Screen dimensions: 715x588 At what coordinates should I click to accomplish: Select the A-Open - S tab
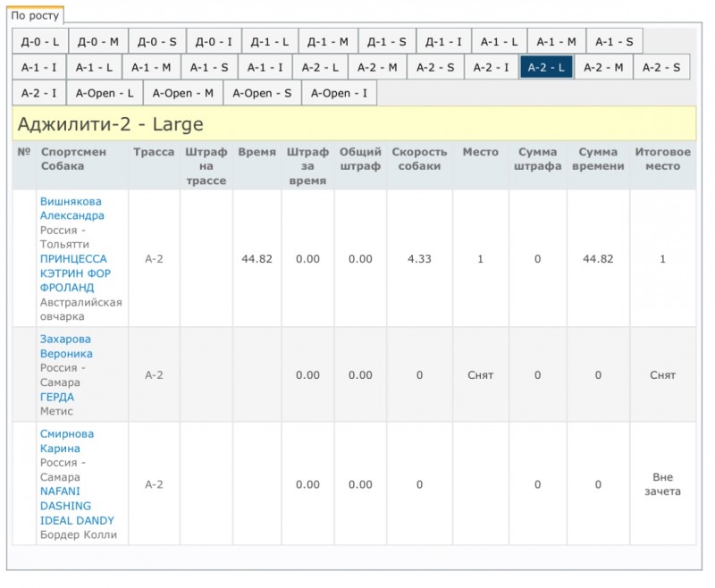262,93
